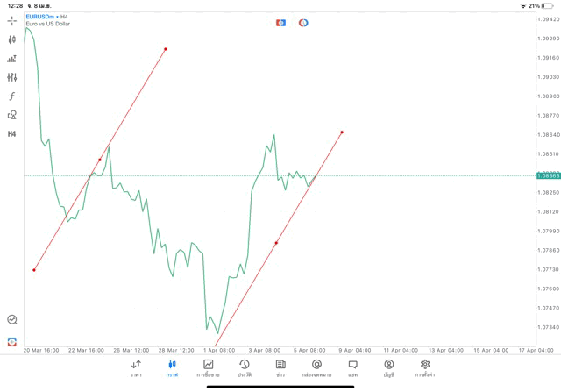Open the H4 timeframe selector
The height and width of the screenshot is (392, 561).
[x=11, y=134]
